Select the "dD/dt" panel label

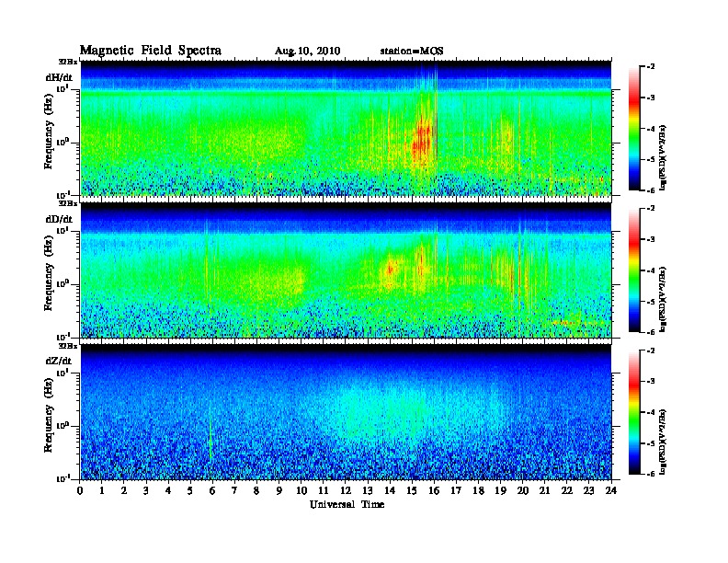[59, 219]
